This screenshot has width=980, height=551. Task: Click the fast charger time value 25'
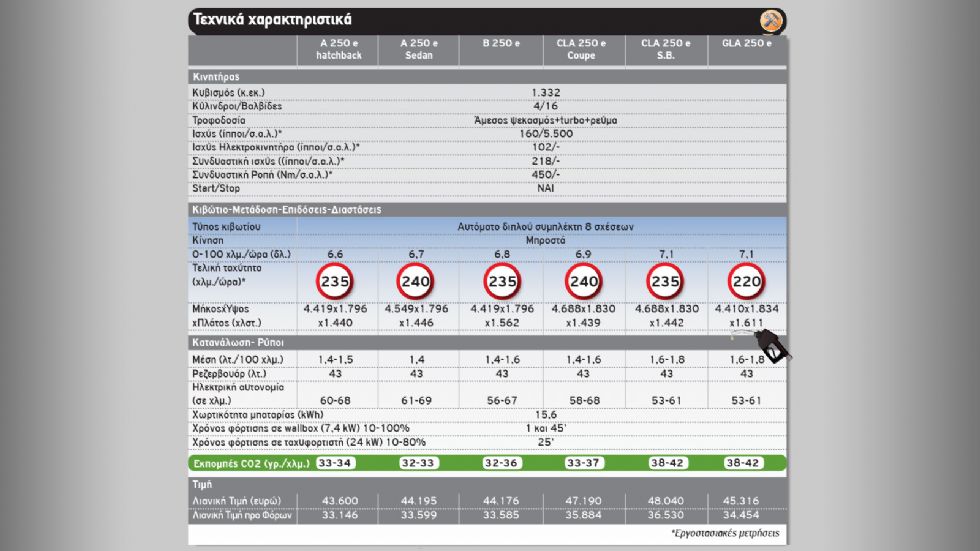click(546, 442)
